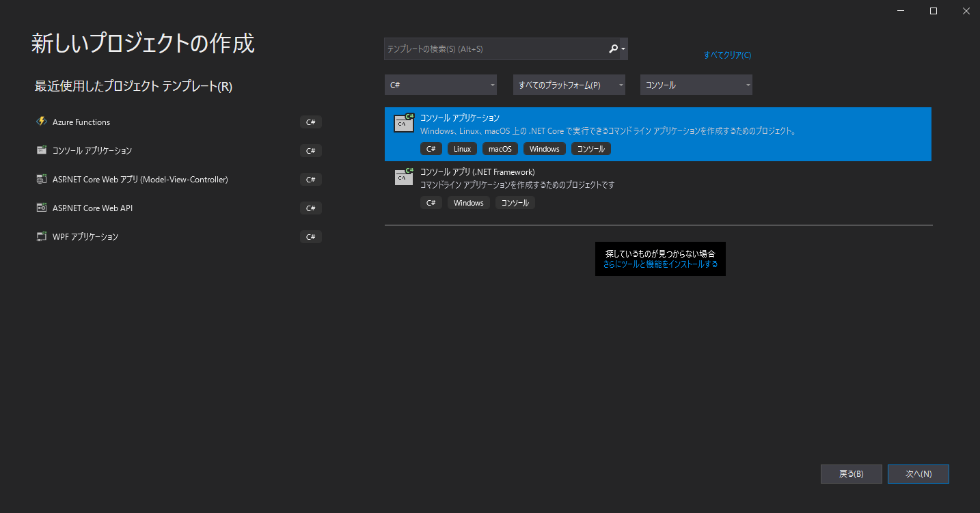This screenshot has height=513, width=980.
Task: Click Windows tag under コンソール アプリケーション
Action: (x=544, y=149)
